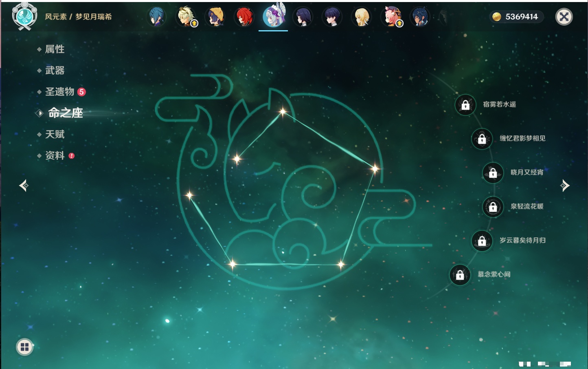This screenshot has height=369, width=588.
Task: Select the 岁云暮矣待月归 constellation label
Action: pos(522,240)
